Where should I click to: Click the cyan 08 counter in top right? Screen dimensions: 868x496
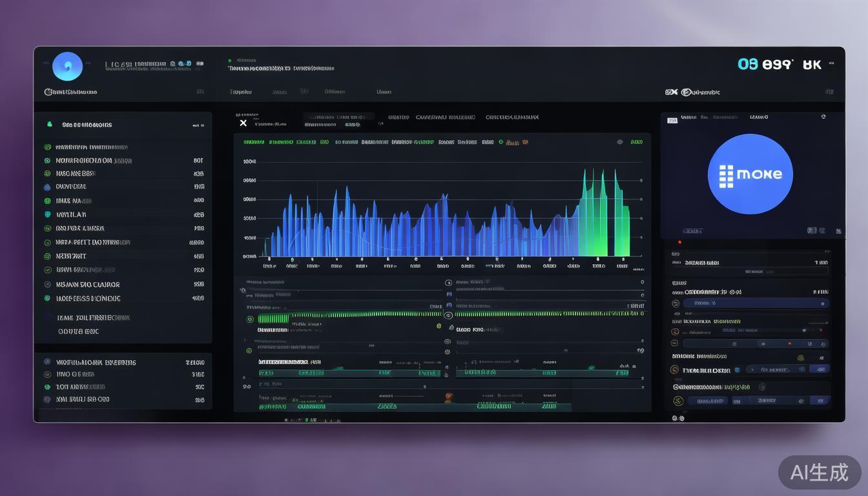[747, 65]
